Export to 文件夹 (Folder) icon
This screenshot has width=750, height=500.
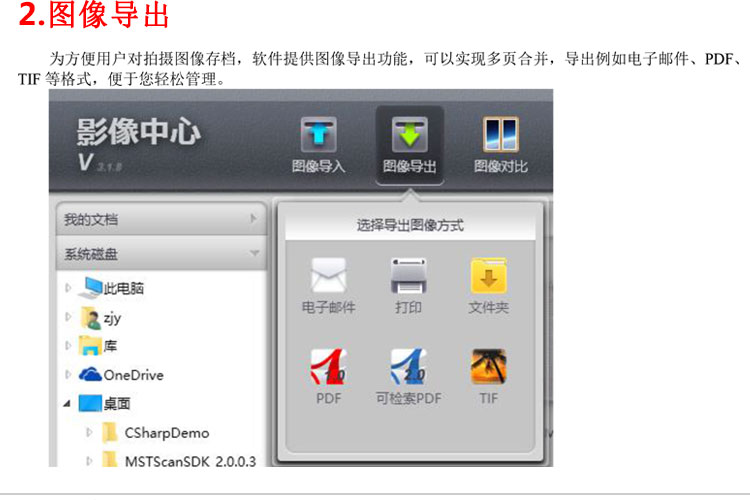click(488, 277)
